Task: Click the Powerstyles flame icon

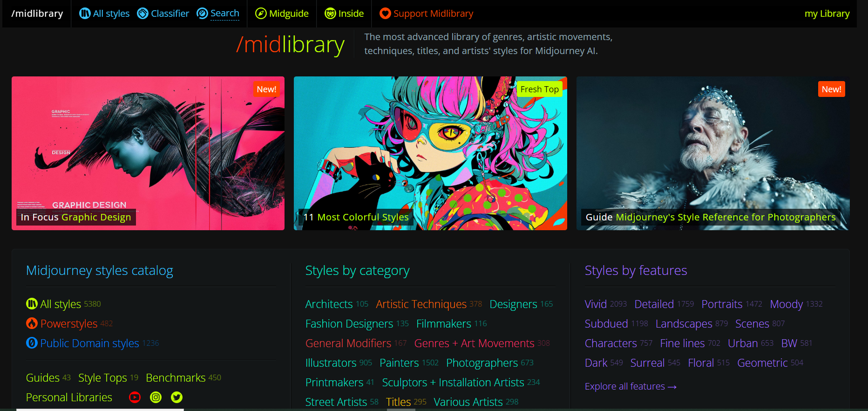Action: (x=32, y=323)
